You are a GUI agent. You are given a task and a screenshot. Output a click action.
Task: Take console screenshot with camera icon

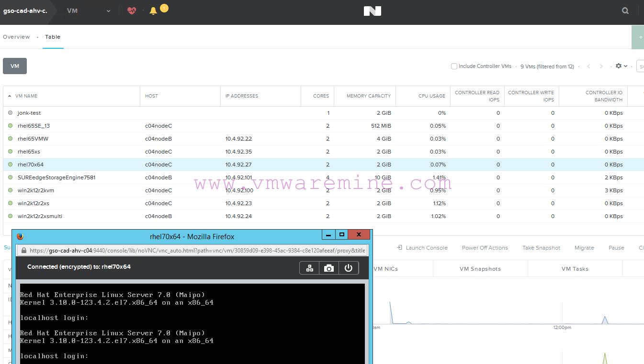[329, 268]
